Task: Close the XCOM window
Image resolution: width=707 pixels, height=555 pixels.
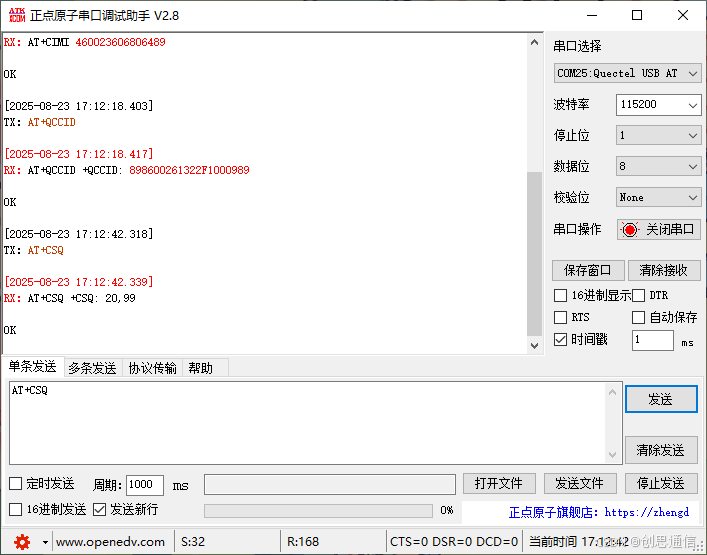Action: pos(683,15)
